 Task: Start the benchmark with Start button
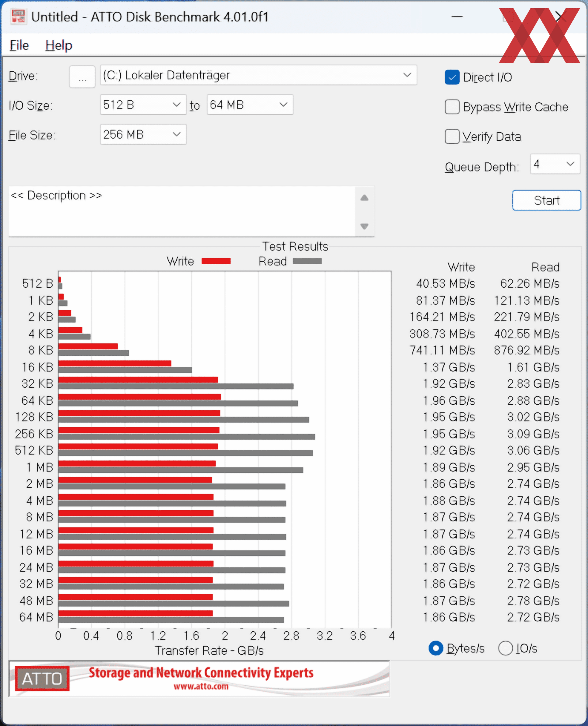point(546,200)
